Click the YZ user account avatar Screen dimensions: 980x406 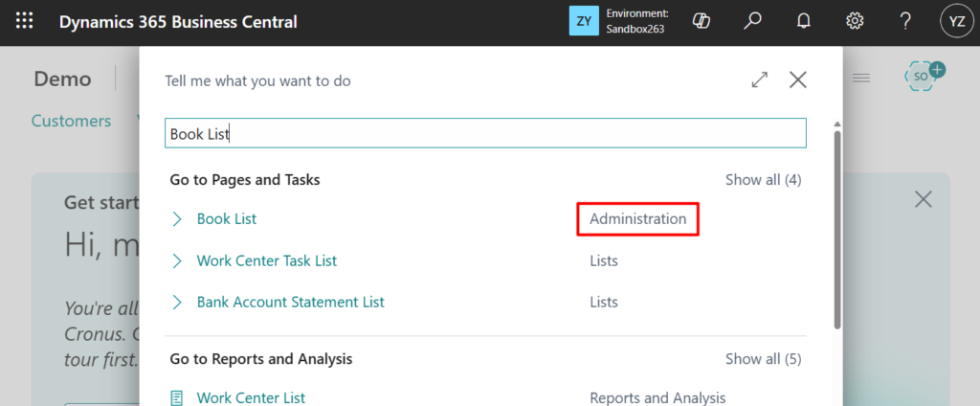[x=955, y=21]
